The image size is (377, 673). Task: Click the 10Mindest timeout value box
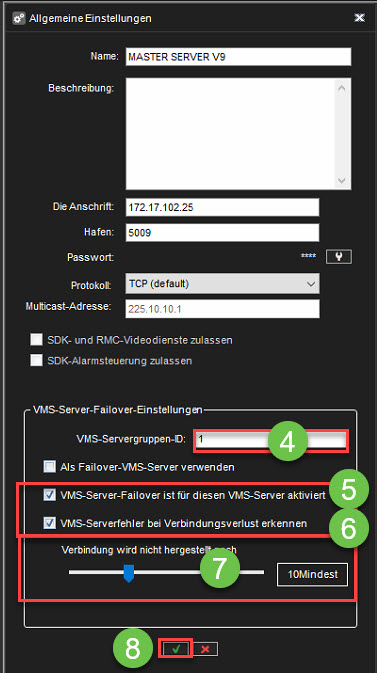312,574
